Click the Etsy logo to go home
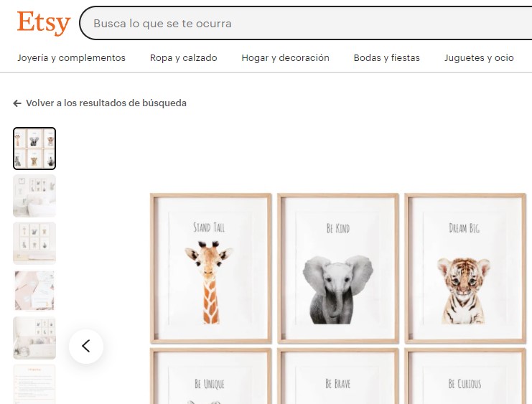532x404 pixels. pos(43,23)
